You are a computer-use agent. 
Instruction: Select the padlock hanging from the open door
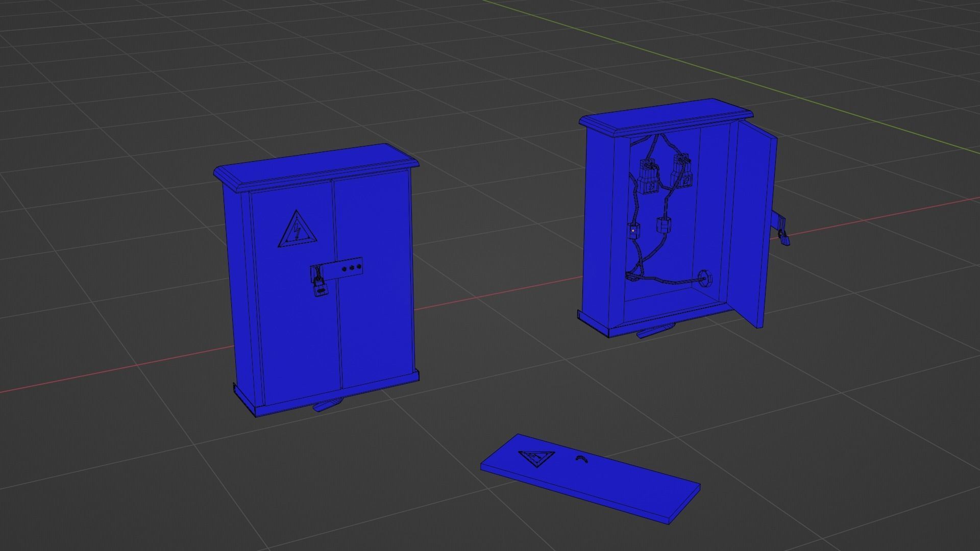783,237
